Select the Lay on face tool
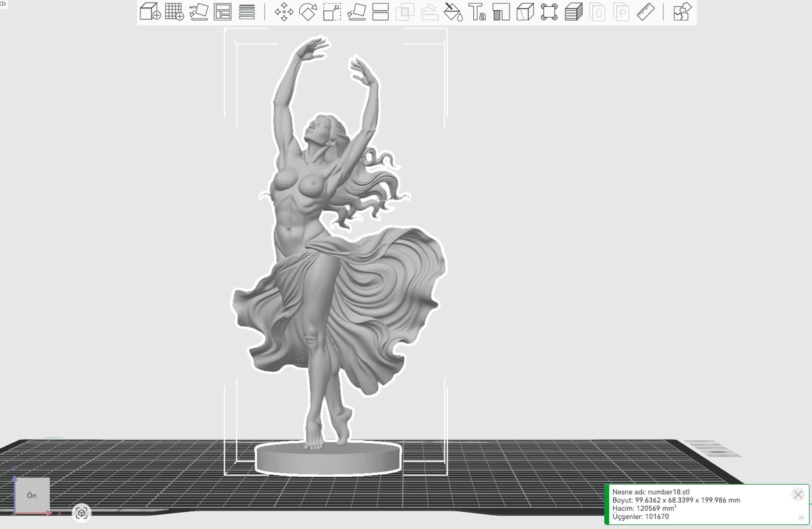This screenshot has height=529, width=812. (x=357, y=12)
